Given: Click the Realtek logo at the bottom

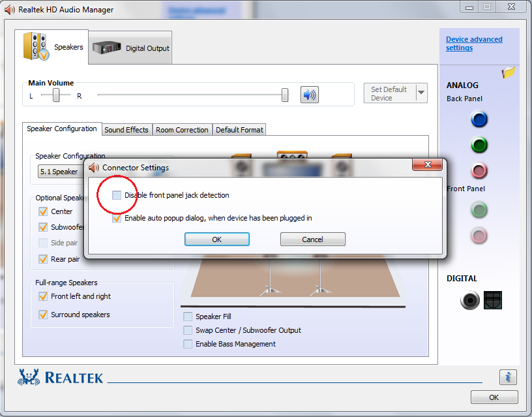Looking at the screenshot, I should pos(61,377).
